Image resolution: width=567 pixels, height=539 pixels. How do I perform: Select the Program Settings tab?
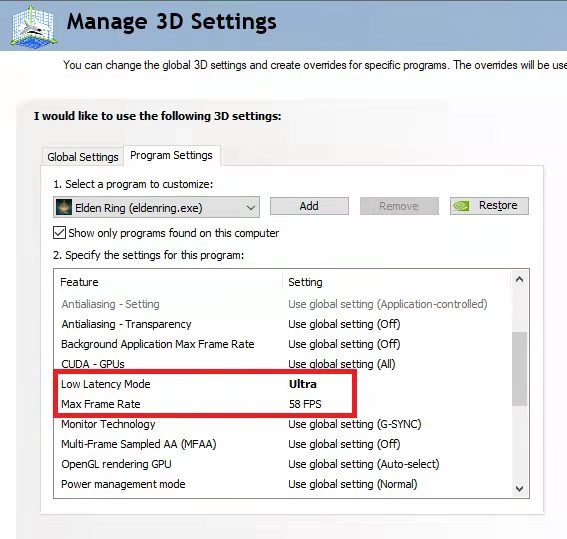click(171, 155)
